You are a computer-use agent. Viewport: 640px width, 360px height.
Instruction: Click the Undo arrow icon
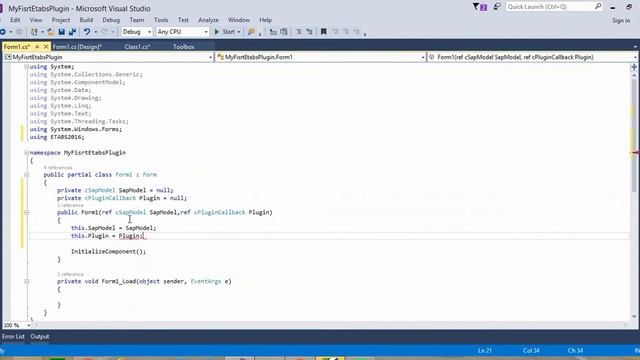87,32
